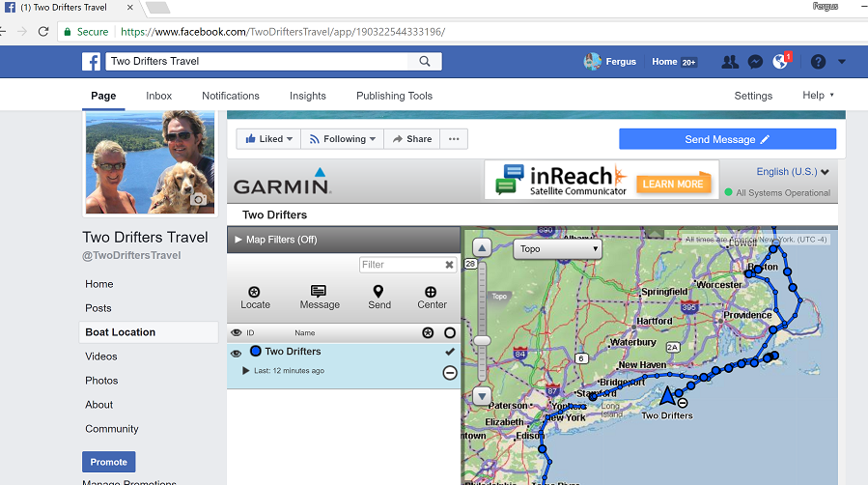868x485 pixels.
Task: Open the Liked dropdown
Action: pyautogui.click(x=268, y=139)
